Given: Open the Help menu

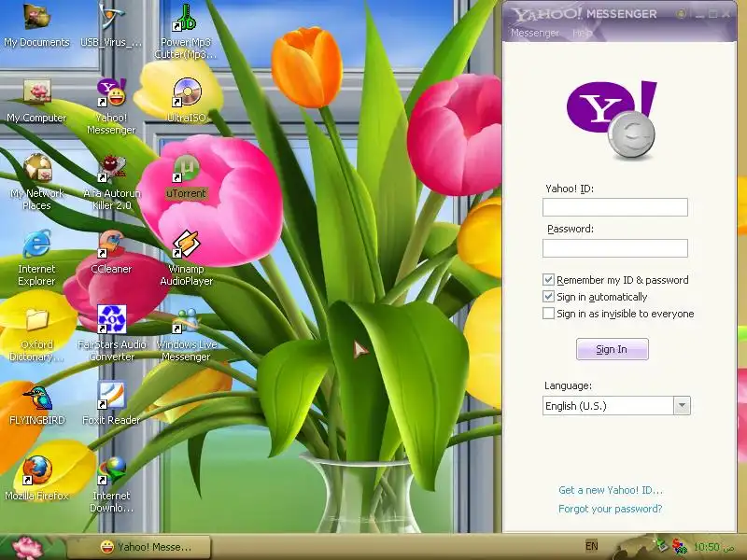Looking at the screenshot, I should click(x=582, y=33).
